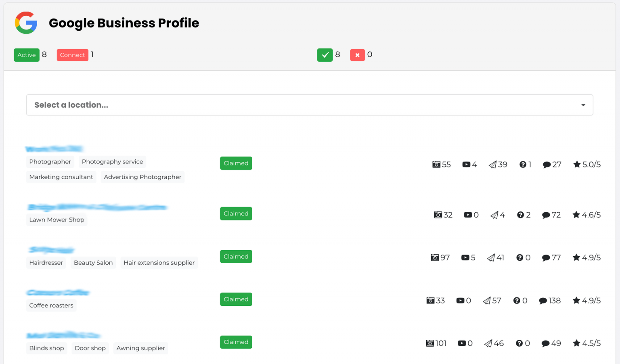
Task: Click the paper plane icon showing 39 posts
Action: tap(493, 164)
